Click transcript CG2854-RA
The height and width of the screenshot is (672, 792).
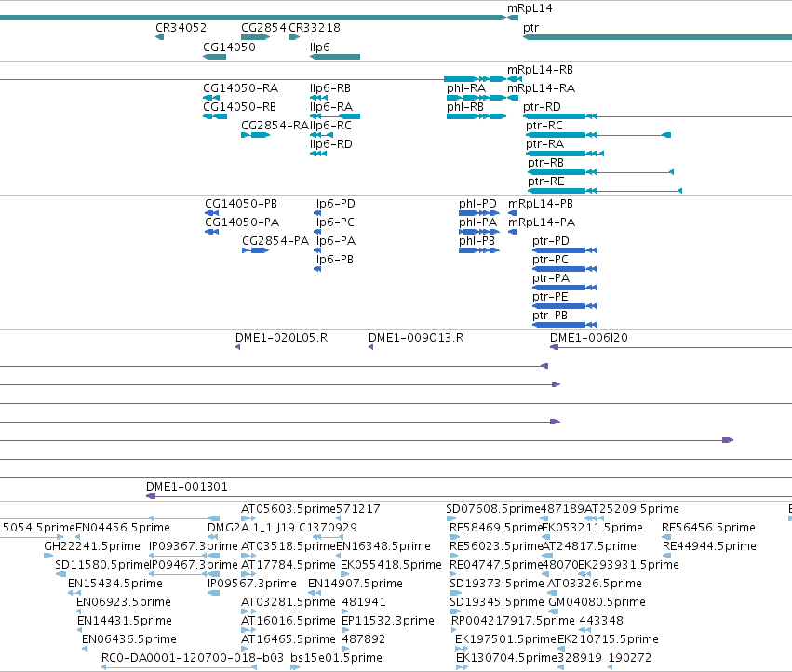tap(256, 135)
